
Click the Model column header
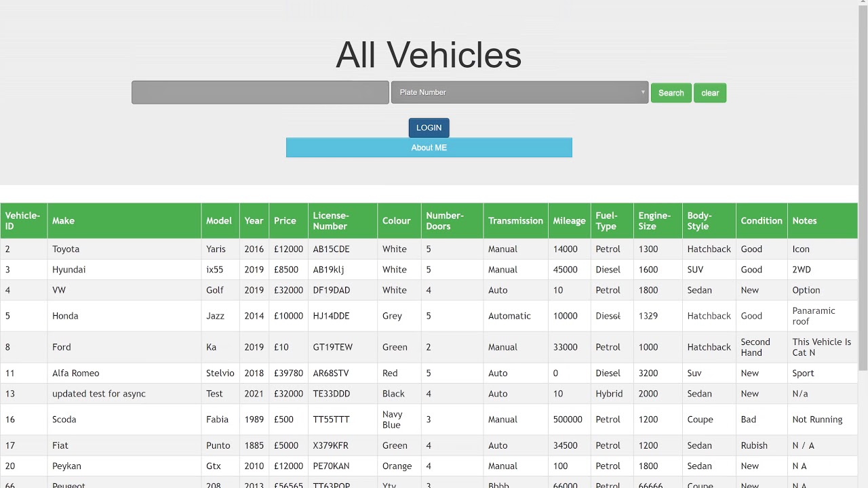pos(220,221)
